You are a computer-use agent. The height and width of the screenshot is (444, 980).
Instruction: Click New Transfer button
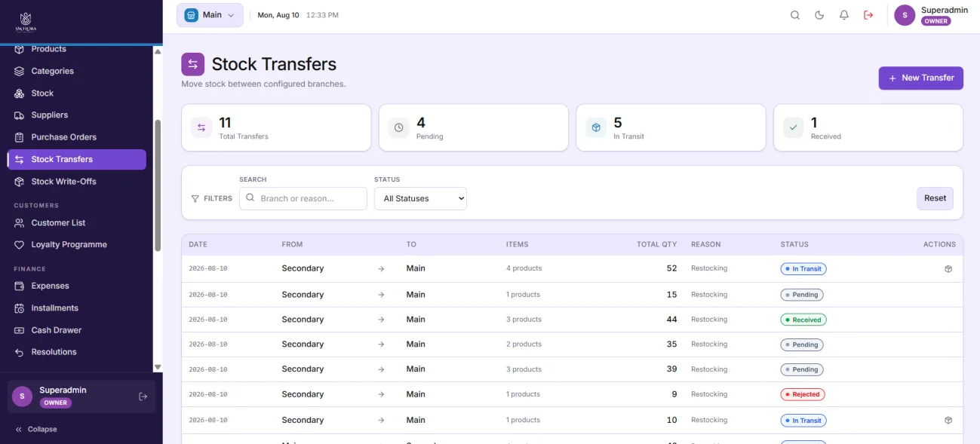(920, 78)
